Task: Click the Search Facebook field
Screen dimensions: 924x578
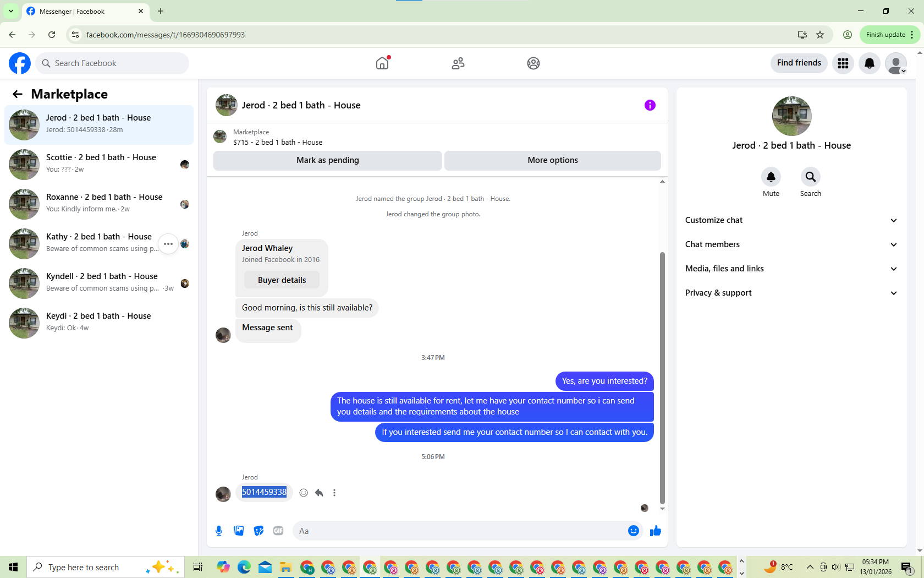Action: 112,63
